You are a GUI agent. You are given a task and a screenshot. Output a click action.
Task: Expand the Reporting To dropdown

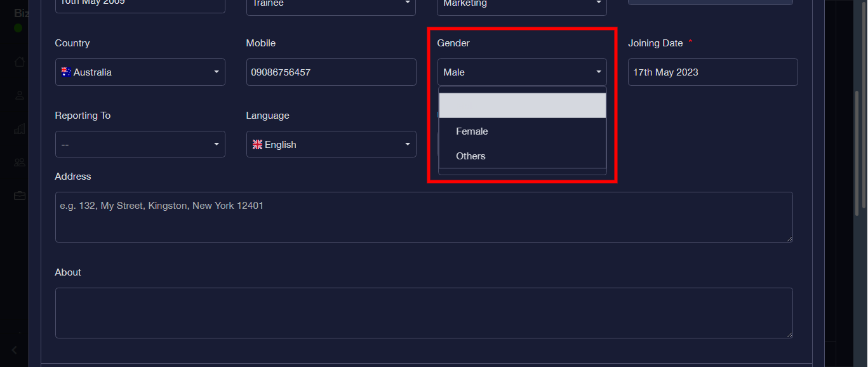click(140, 144)
